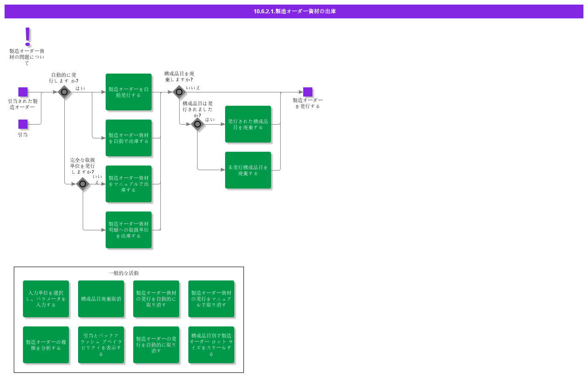Open 入力単位を選択し、パラメータを入力する box
The height and width of the screenshot is (377, 588).
[x=46, y=299]
